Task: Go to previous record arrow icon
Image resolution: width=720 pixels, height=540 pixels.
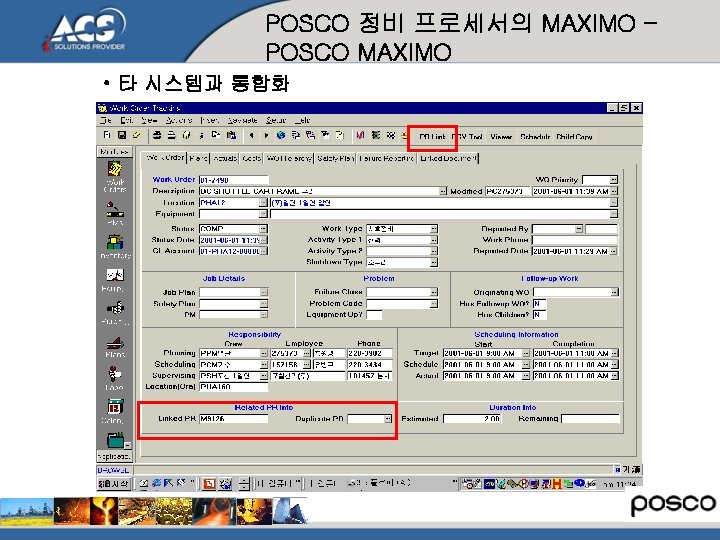Action: [251, 135]
